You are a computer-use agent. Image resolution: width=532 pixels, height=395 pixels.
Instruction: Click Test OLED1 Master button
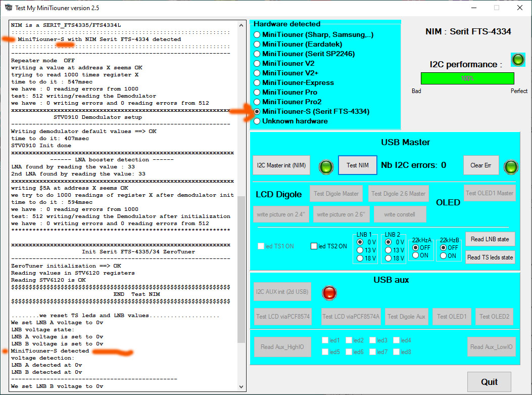(x=490, y=193)
